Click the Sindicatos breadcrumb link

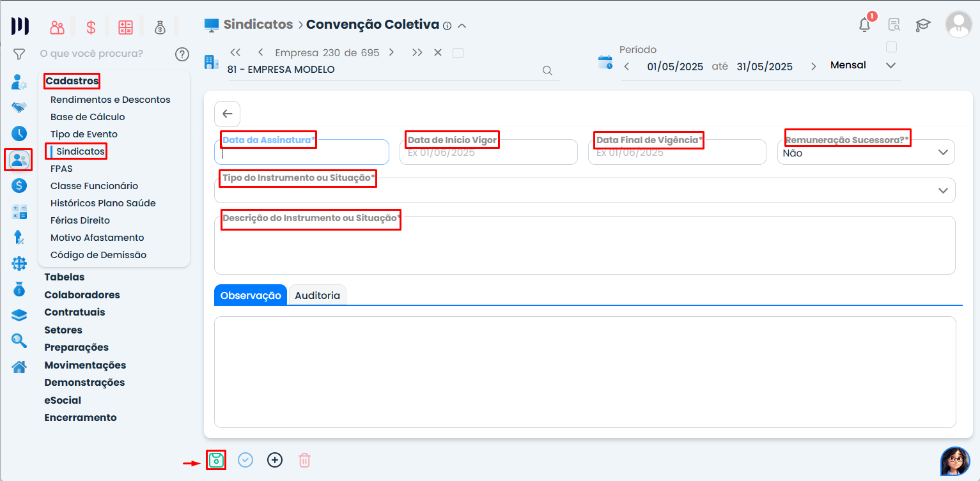click(258, 24)
